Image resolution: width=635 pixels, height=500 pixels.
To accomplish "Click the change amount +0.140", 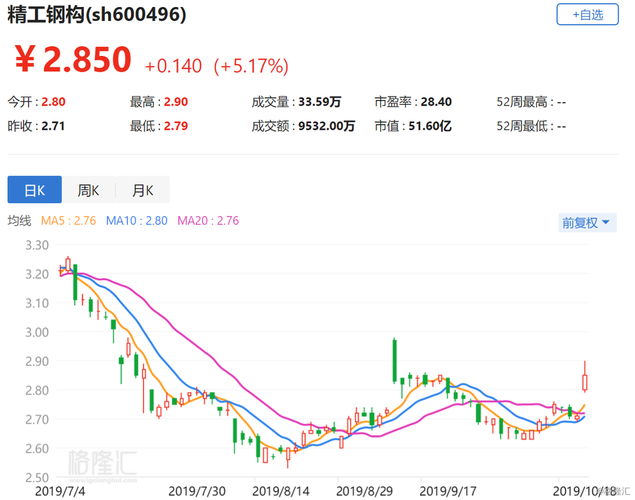I will tap(173, 66).
